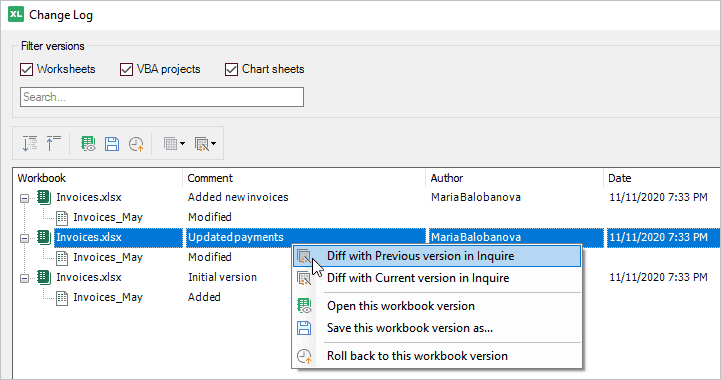Click the expand all versions toolbar icon
721x380 pixels.
pos(30,144)
